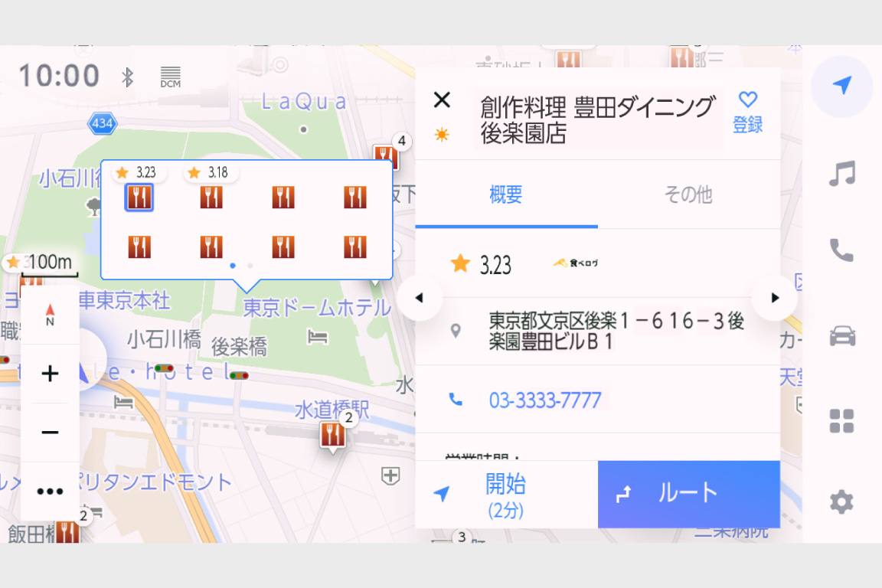
Task: Call the number 03-3333-7777
Action: [x=545, y=400]
